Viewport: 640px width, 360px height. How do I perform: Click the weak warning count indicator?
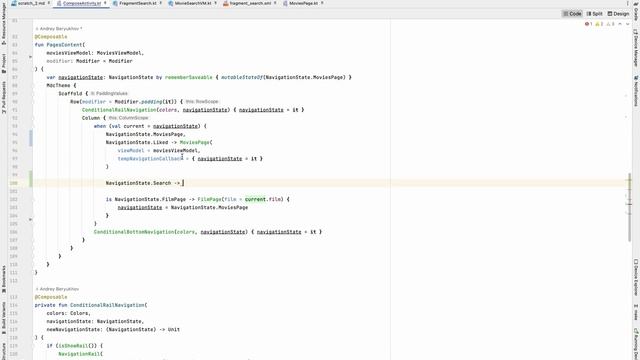(x=610, y=24)
